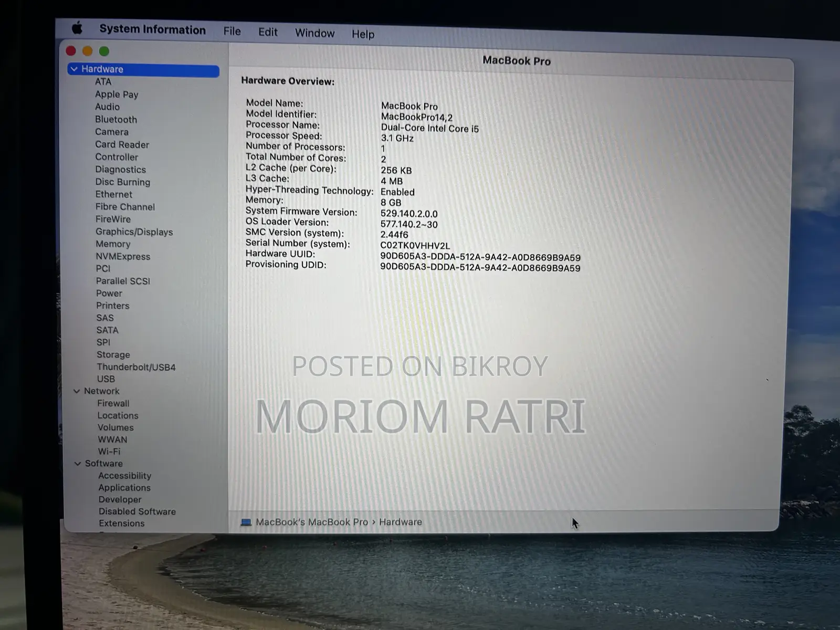This screenshot has height=630, width=840.
Task: Select Disc Burning in the sidebar
Action: point(123,182)
